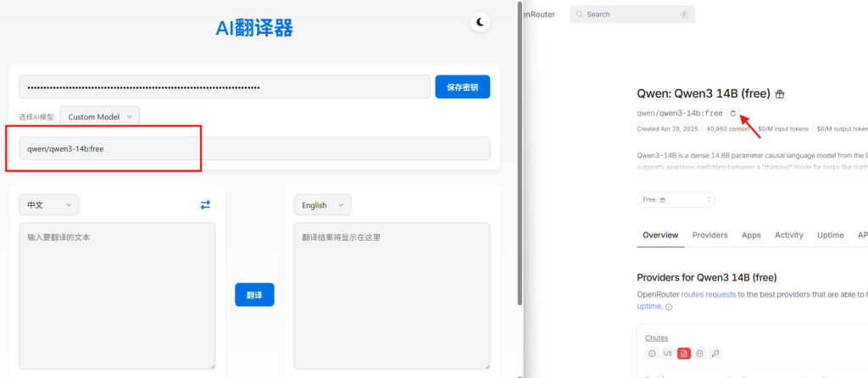Click the 'Created Apr 28, 2025' text
This screenshot has width=868, height=378.
(x=668, y=129)
